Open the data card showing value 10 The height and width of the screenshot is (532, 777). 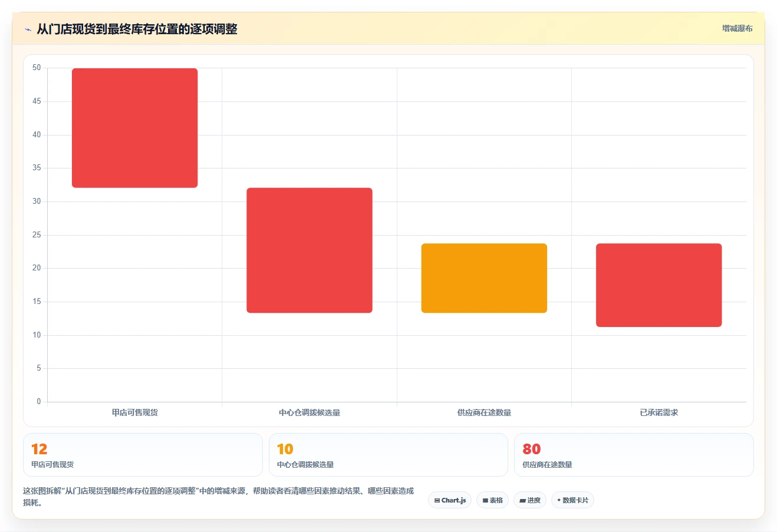click(x=388, y=455)
